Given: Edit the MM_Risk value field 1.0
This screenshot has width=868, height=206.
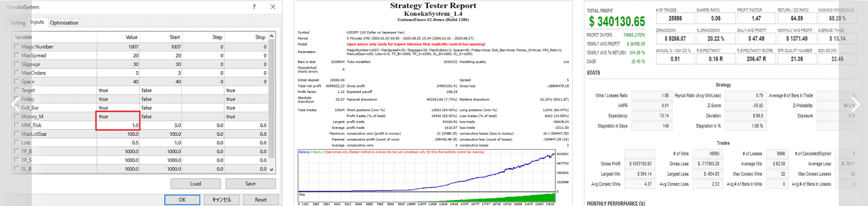Looking at the screenshot, I should tap(118, 125).
